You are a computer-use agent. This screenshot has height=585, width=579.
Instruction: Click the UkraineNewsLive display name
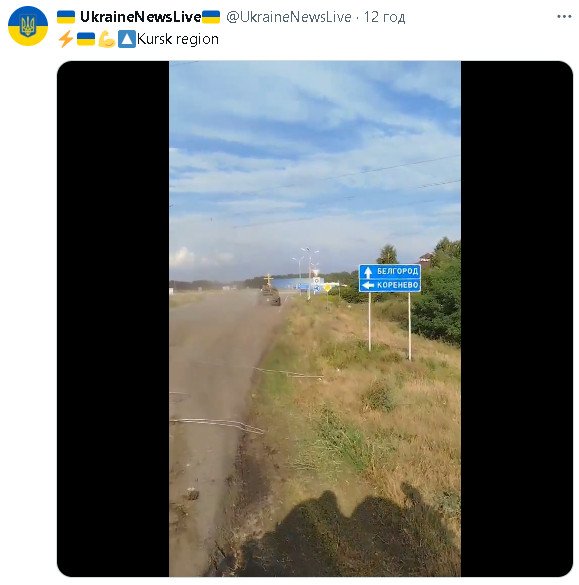(140, 17)
